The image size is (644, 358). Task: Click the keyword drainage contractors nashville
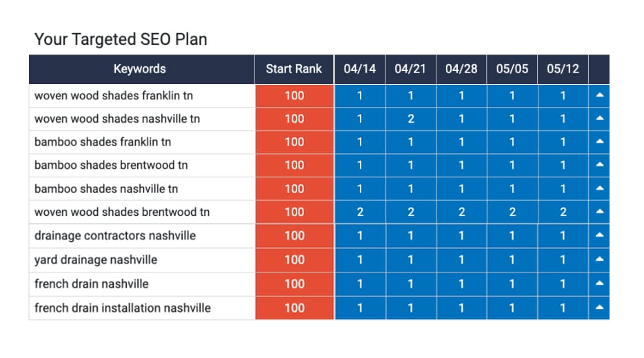point(115,235)
